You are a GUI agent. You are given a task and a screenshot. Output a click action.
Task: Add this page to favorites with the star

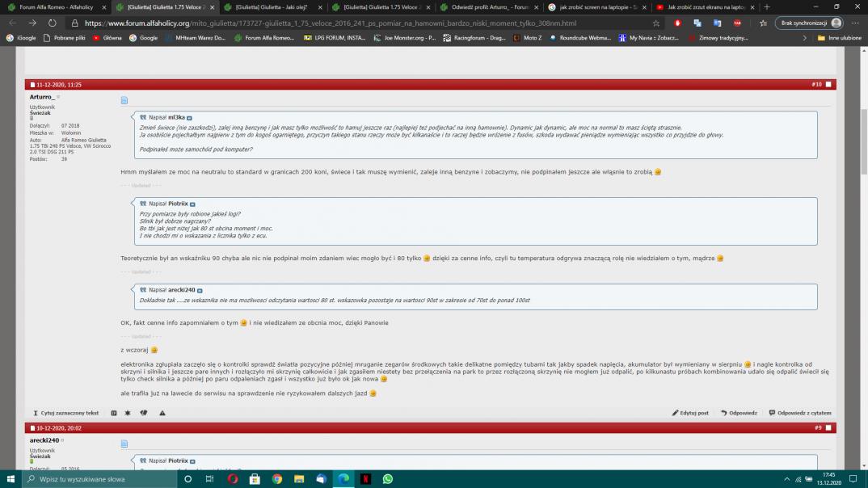[x=656, y=23]
